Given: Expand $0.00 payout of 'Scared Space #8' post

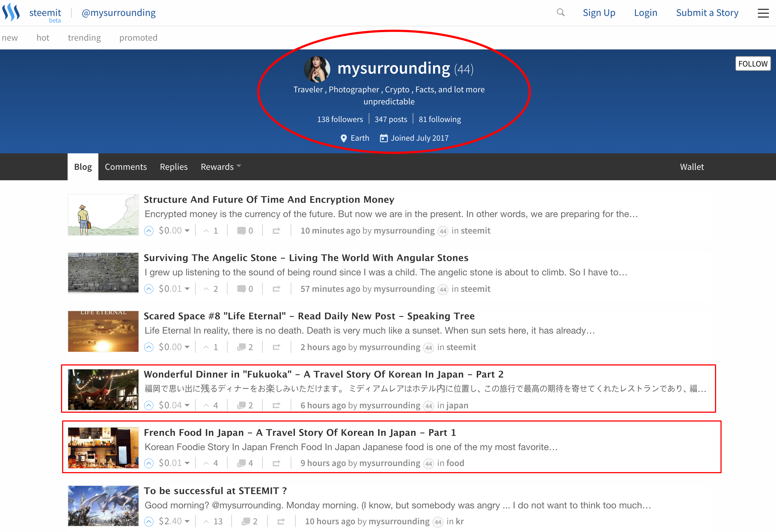Looking at the screenshot, I should [x=174, y=347].
